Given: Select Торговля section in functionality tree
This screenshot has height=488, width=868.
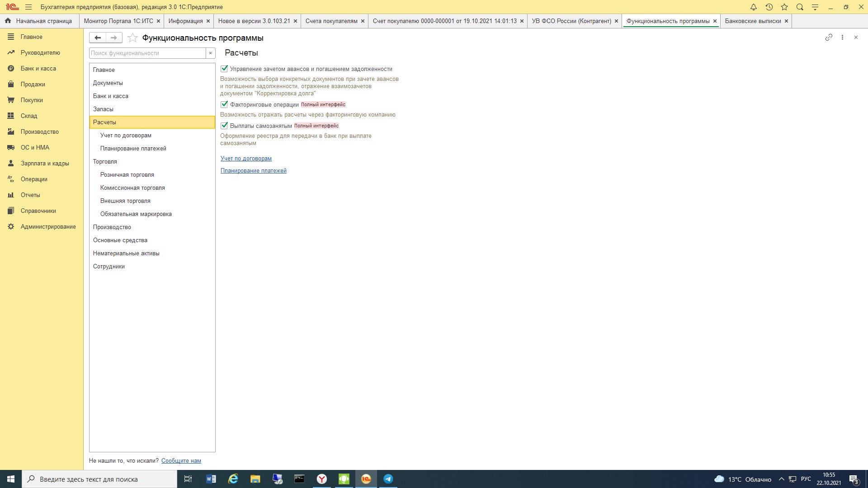Looking at the screenshot, I should 105,161.
